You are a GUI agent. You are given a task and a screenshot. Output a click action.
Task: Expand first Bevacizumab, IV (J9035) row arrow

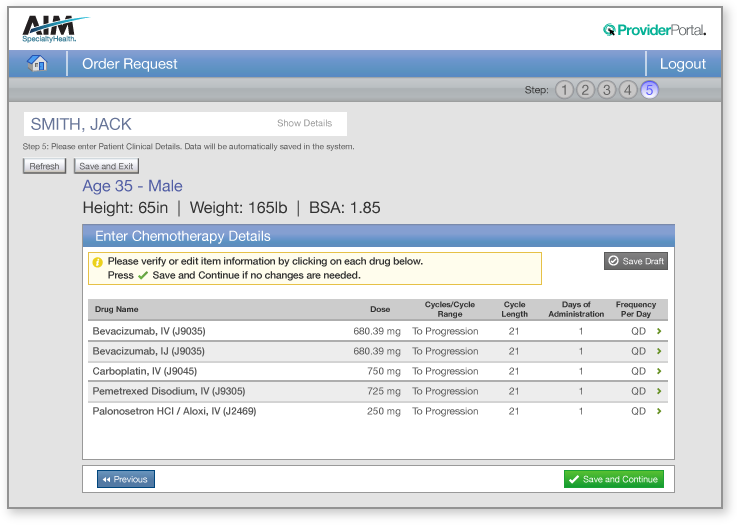point(659,331)
